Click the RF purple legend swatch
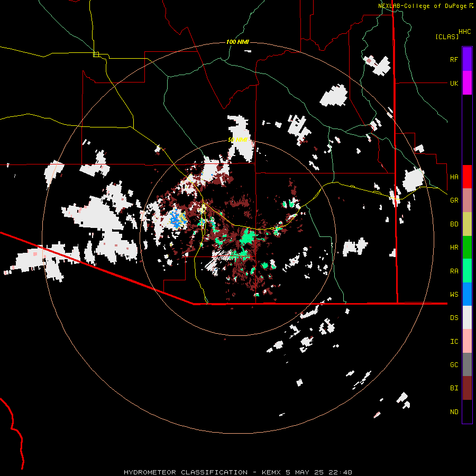The width and height of the screenshot is (476, 476). [467, 59]
